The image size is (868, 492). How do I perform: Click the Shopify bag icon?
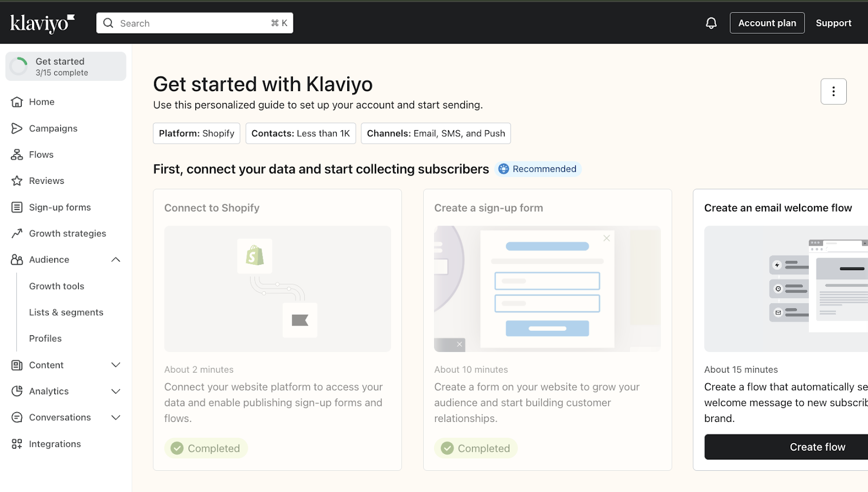(254, 255)
